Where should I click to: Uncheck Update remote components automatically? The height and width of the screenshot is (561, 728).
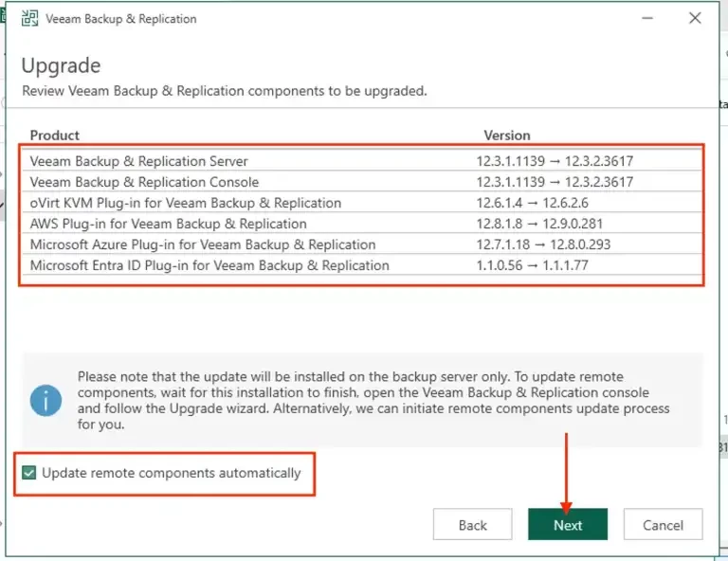point(28,473)
